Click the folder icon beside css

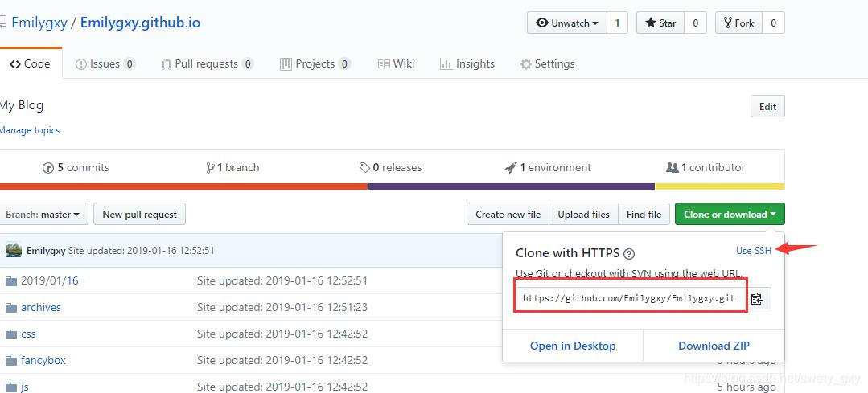coord(11,334)
